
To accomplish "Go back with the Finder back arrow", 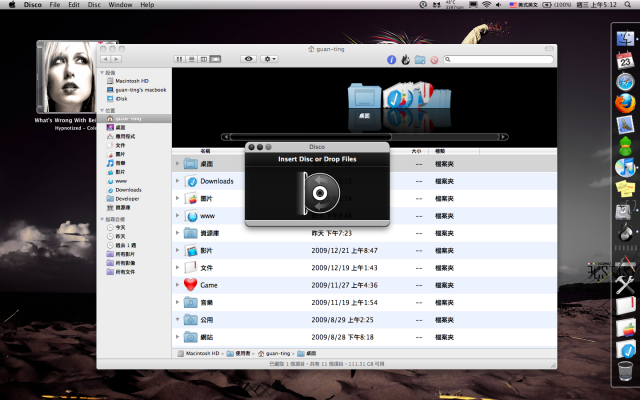I will (x=105, y=59).
